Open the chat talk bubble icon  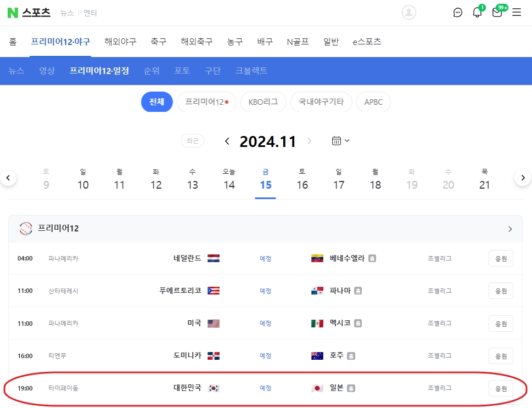(x=458, y=13)
